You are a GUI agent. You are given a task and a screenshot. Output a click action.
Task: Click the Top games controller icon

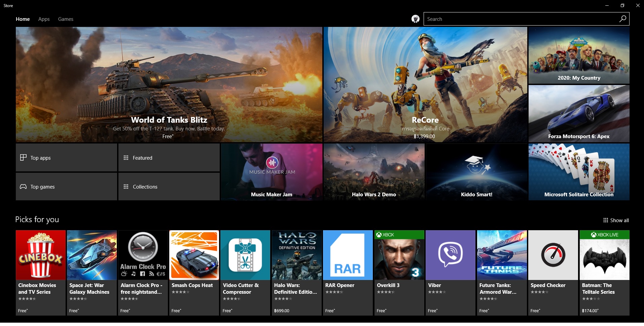(x=23, y=187)
